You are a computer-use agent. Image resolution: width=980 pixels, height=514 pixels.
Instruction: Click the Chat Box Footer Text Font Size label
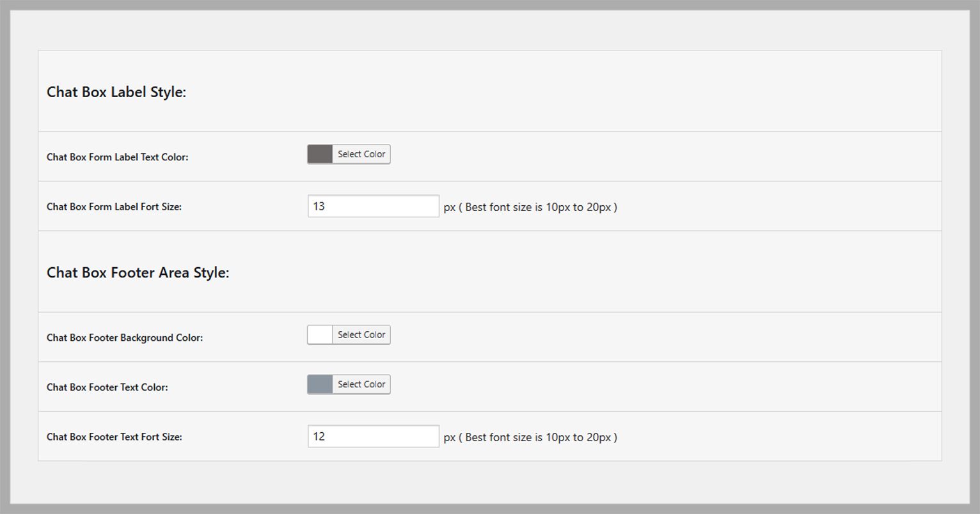pos(115,437)
